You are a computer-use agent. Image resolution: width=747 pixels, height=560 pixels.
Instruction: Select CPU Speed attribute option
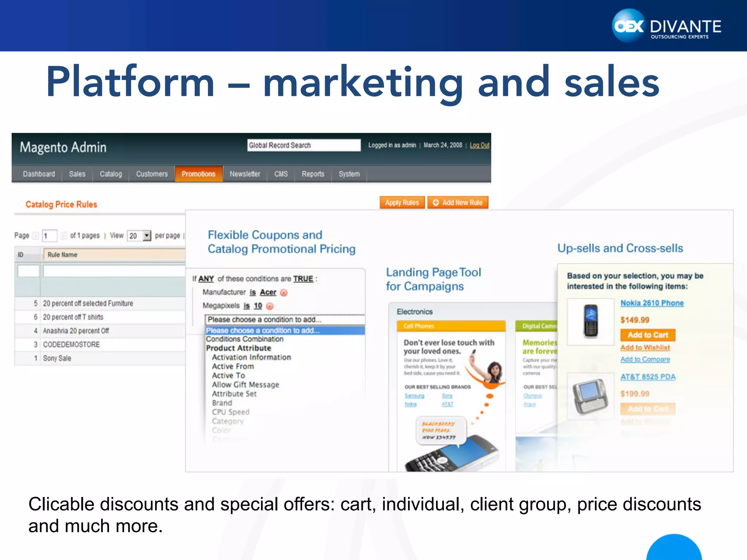point(231,412)
